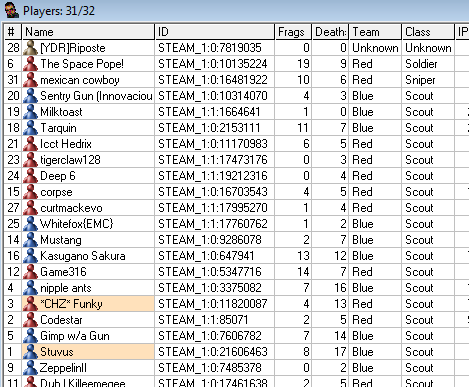The height and width of the screenshot is (387, 469).
Task: Click the Players window title icon
Action: [x=12, y=10]
